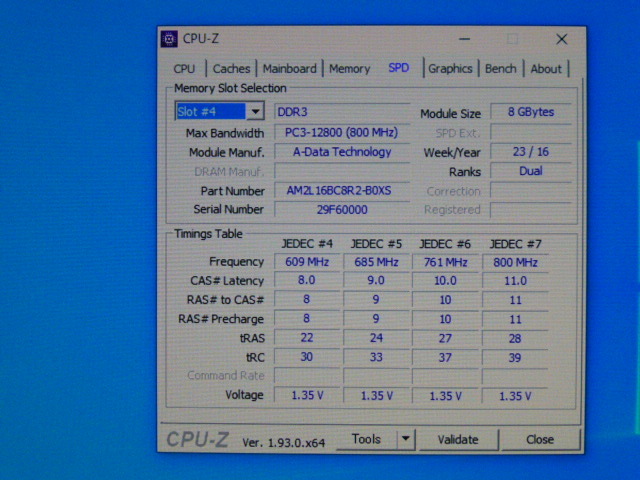Screen dimensions: 640x480
Task: Select part number AM2L16BC8R2-B0XS
Action: 342,191
